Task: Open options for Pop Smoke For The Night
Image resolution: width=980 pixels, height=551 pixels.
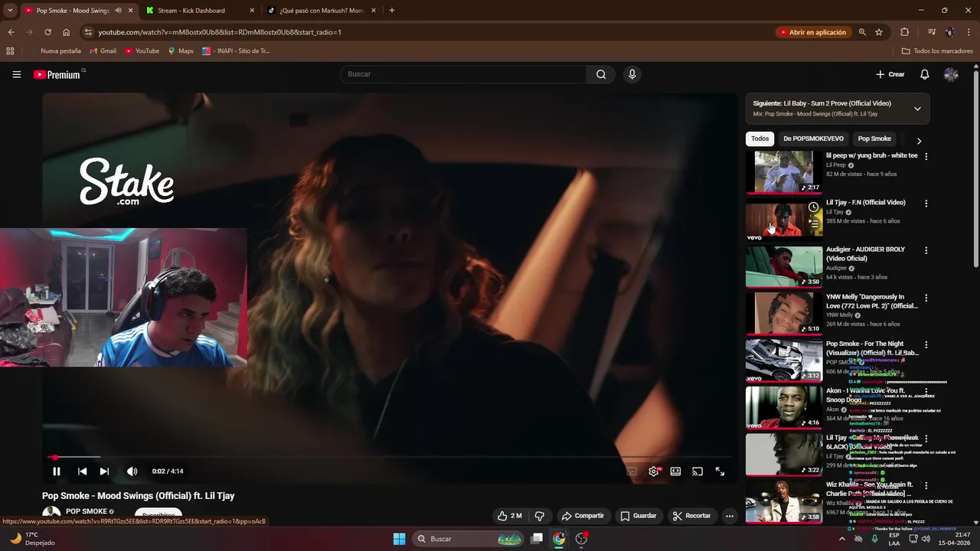Action: (926, 345)
